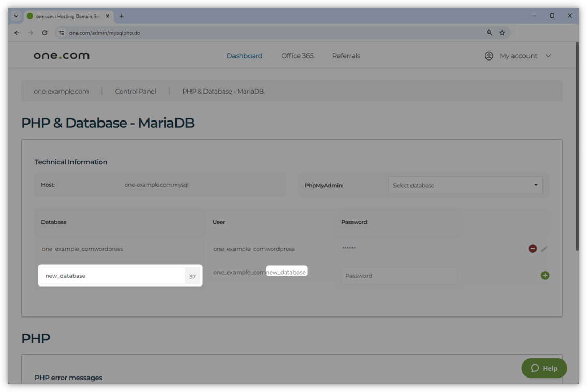
Task: Click the green add database plus icon
Action: pos(545,276)
